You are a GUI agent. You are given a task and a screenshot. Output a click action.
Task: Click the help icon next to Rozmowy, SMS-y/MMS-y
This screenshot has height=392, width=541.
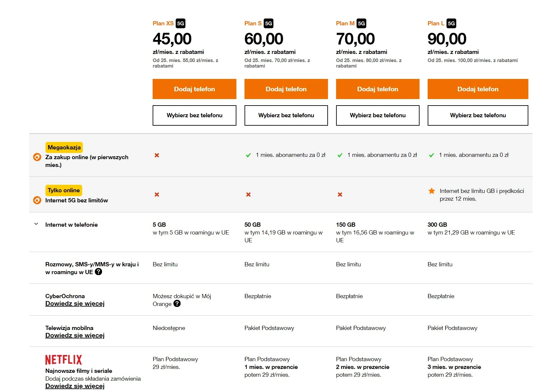98,272
